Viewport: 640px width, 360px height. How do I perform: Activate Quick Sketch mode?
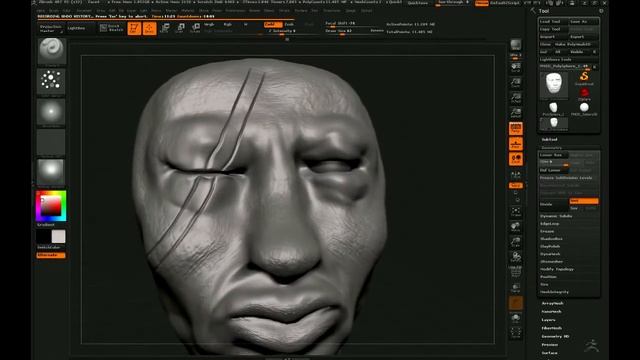point(111,28)
